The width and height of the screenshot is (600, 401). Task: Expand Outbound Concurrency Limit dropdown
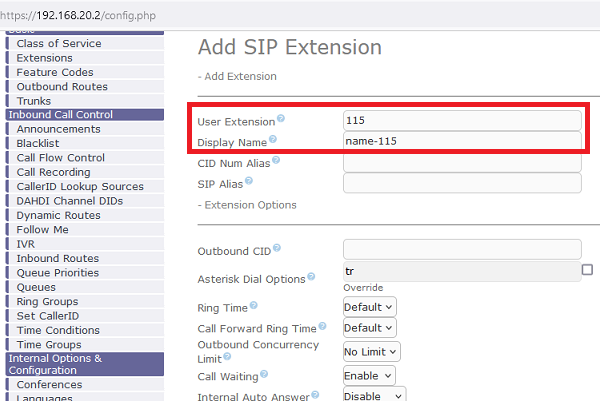[x=371, y=351]
